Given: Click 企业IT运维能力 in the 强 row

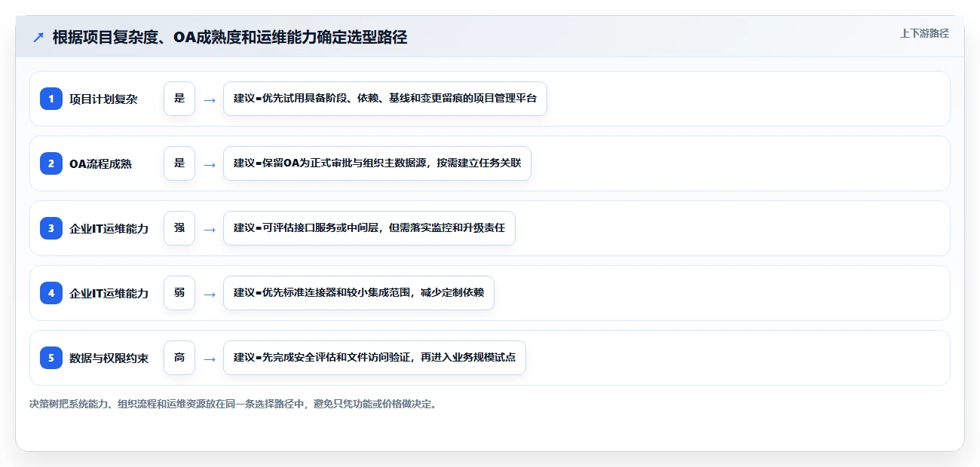Looking at the screenshot, I should click(x=109, y=228).
